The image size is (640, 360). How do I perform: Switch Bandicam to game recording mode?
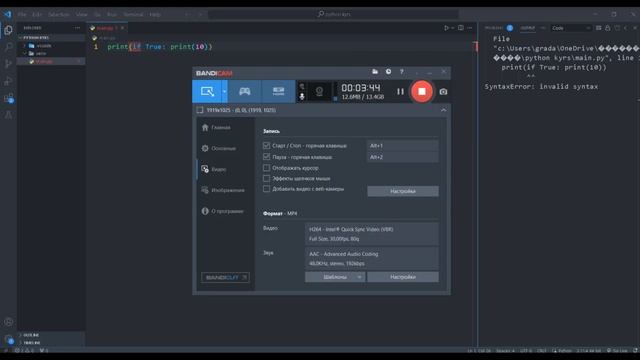click(x=244, y=91)
